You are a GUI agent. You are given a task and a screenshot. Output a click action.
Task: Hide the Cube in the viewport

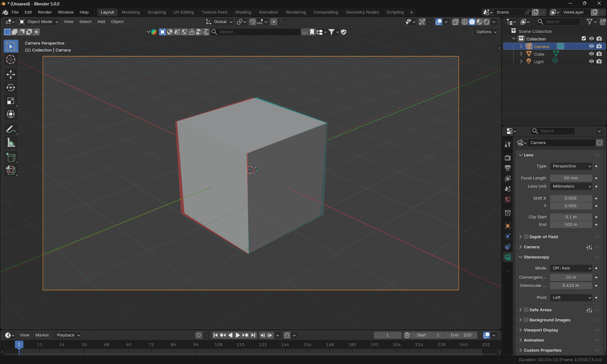pos(592,54)
